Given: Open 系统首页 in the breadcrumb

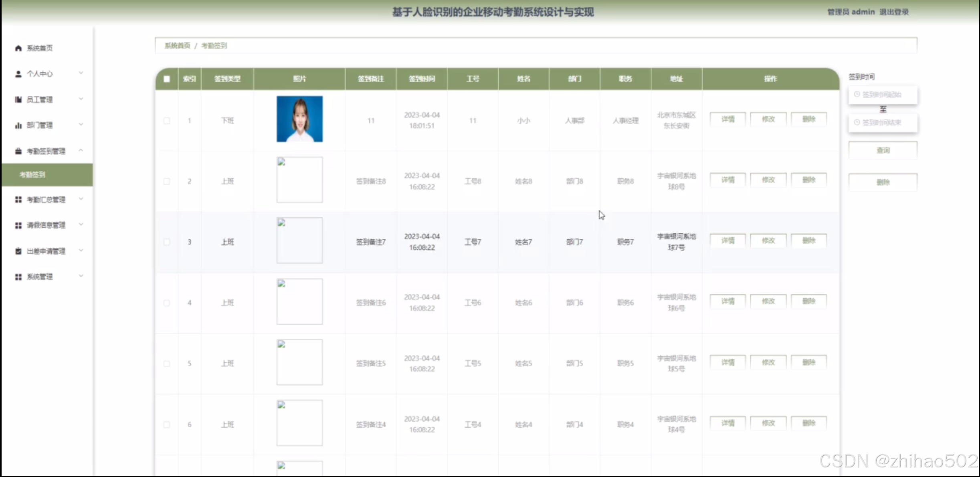Looking at the screenshot, I should (177, 46).
